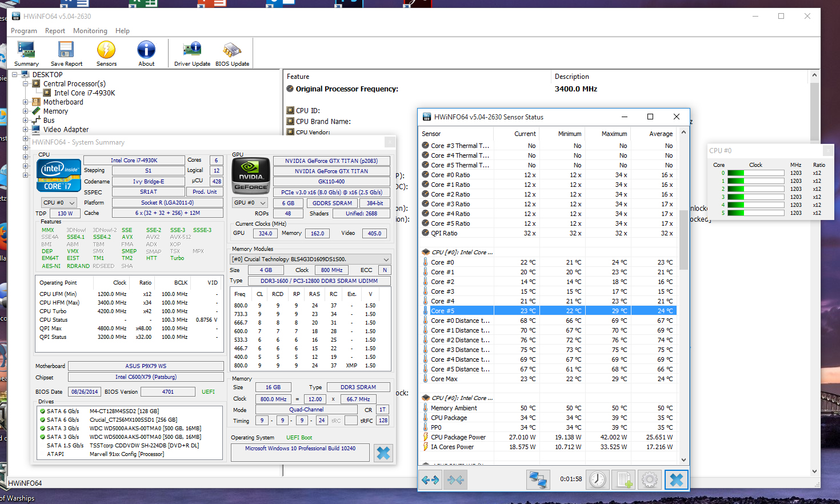Image resolution: width=840 pixels, height=504 pixels.
Task: Open the Program menu
Action: point(24,31)
